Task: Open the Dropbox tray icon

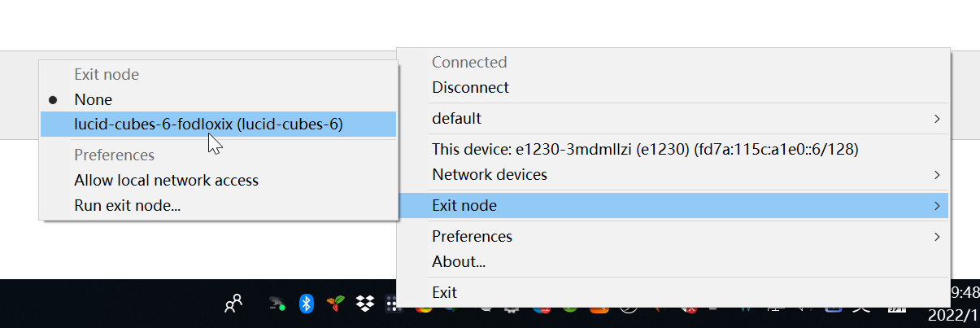Action: (365, 304)
